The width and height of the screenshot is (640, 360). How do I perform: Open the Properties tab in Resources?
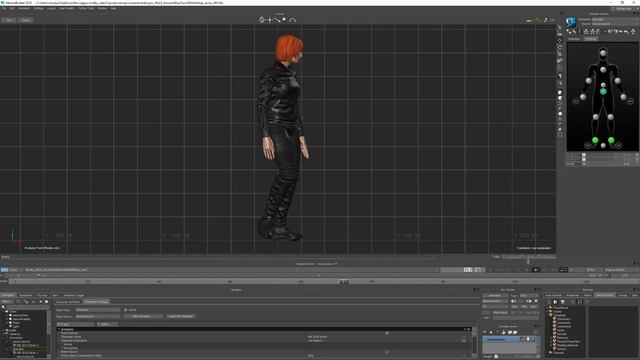[573, 295]
